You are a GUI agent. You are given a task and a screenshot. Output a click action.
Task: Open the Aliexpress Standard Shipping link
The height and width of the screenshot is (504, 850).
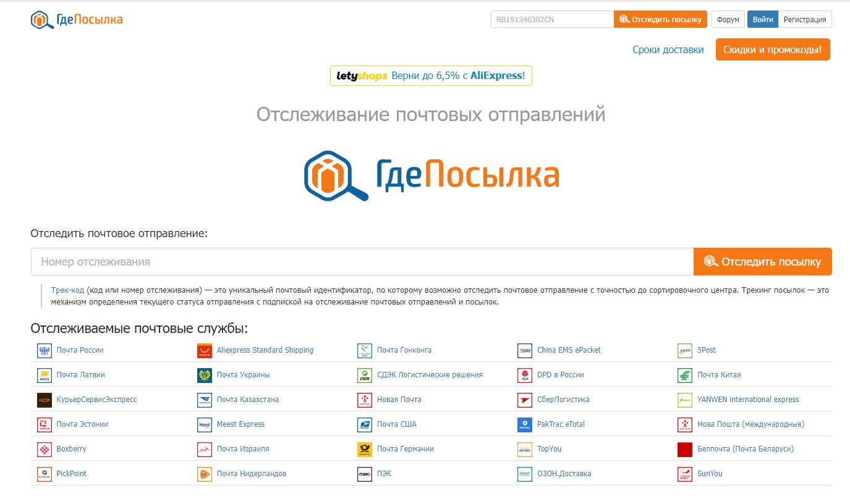(x=265, y=350)
